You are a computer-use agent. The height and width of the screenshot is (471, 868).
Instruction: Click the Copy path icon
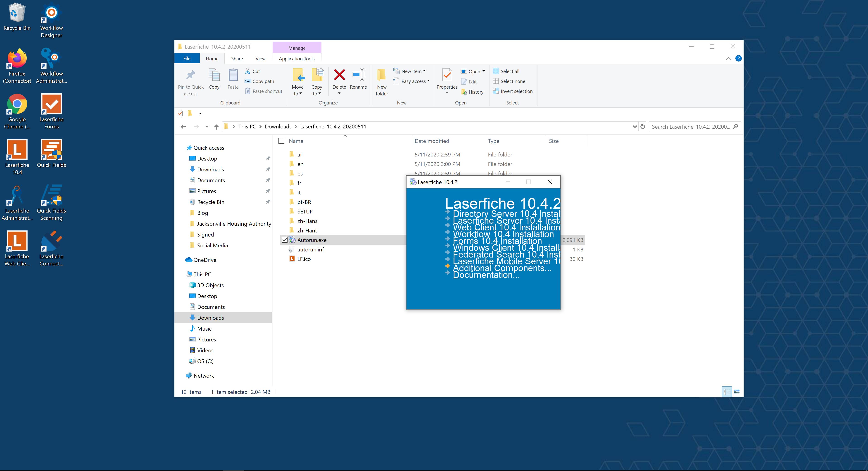pyautogui.click(x=248, y=81)
